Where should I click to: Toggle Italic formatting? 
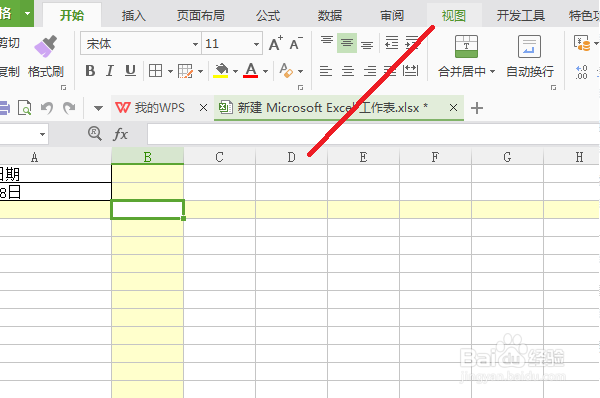(110, 71)
